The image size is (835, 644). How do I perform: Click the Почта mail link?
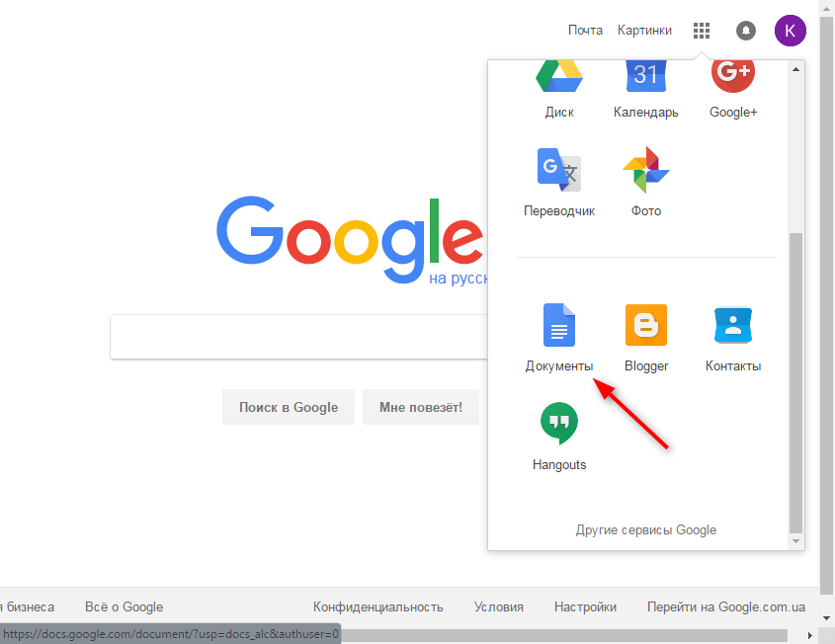tap(585, 31)
